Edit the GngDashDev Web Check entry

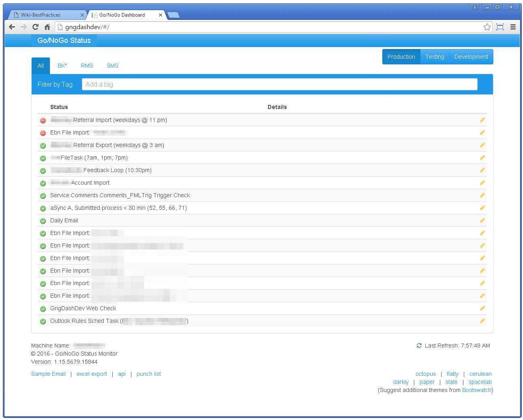click(482, 308)
